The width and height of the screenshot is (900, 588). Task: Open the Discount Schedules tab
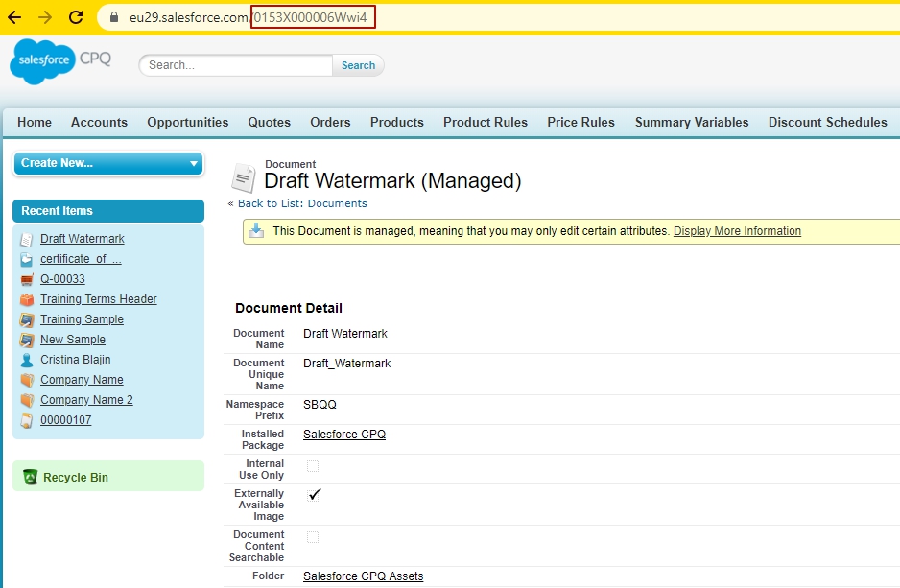[828, 122]
